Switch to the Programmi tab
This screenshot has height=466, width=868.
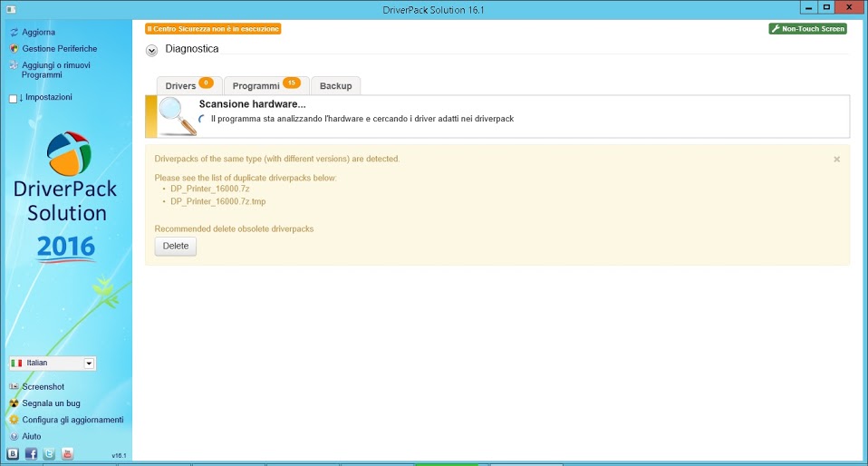266,86
